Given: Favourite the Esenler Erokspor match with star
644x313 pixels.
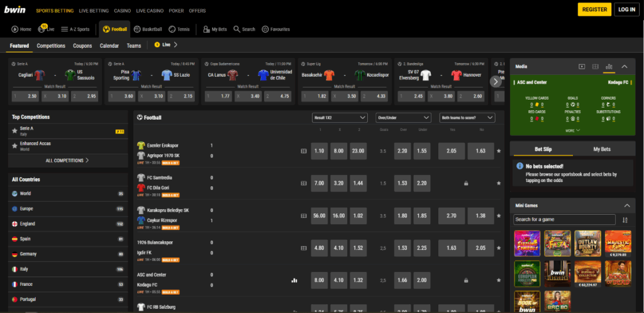Looking at the screenshot, I should coord(499,151).
